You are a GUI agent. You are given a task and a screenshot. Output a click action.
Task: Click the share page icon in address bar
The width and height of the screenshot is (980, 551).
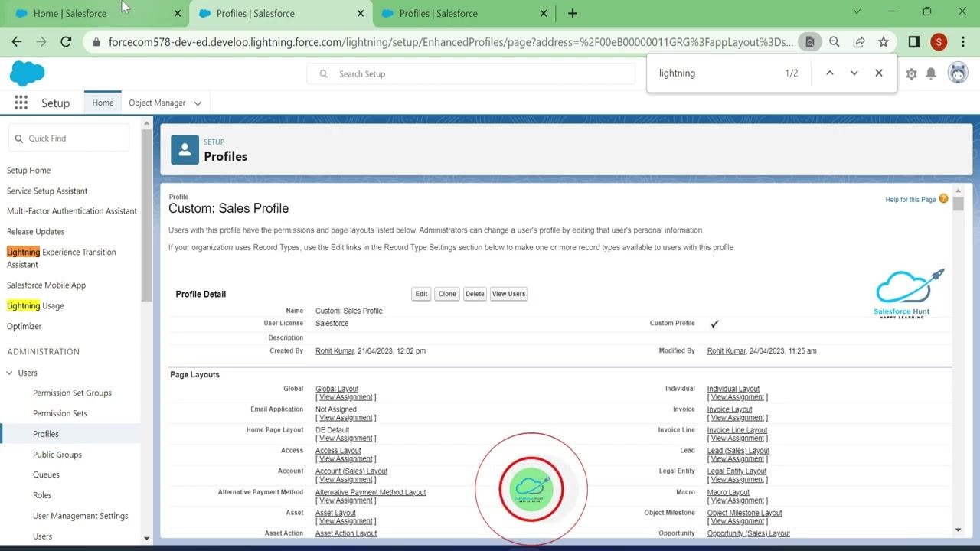click(x=859, y=42)
